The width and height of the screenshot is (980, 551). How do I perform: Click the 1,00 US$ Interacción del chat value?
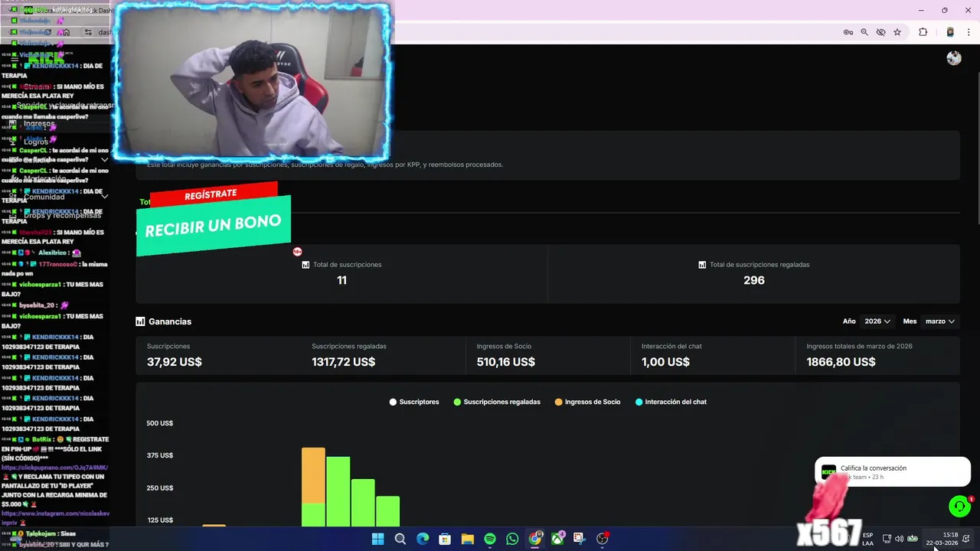point(666,362)
